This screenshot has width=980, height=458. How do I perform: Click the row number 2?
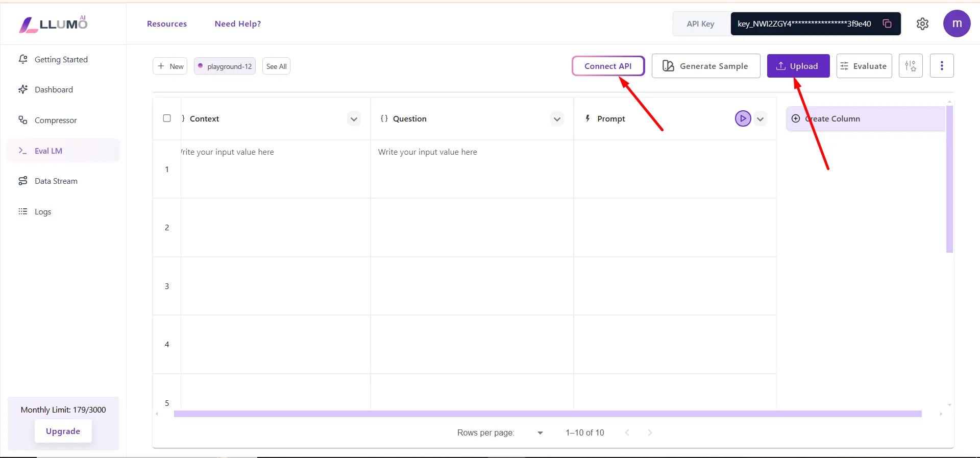point(167,227)
